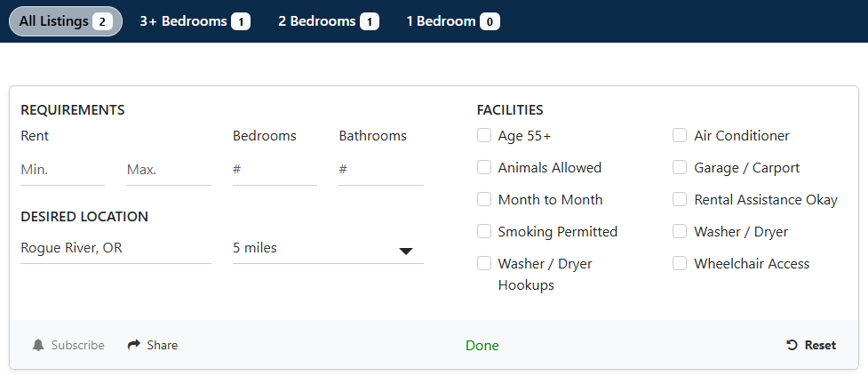The image size is (868, 376).
Task: Toggle the Garage / Carport checkbox
Action: (680, 167)
